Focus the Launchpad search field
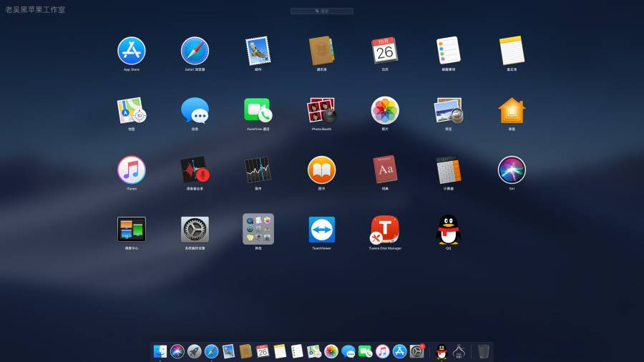Screen dimensions: 644x362 click(x=321, y=11)
